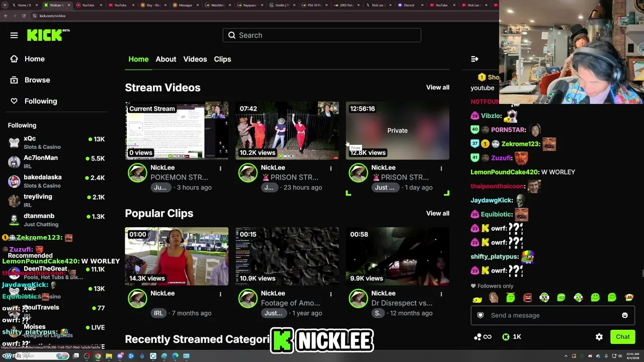Screen dimensions: 644x362
Task: Click the green Kick 1K icon
Action: pos(506,337)
